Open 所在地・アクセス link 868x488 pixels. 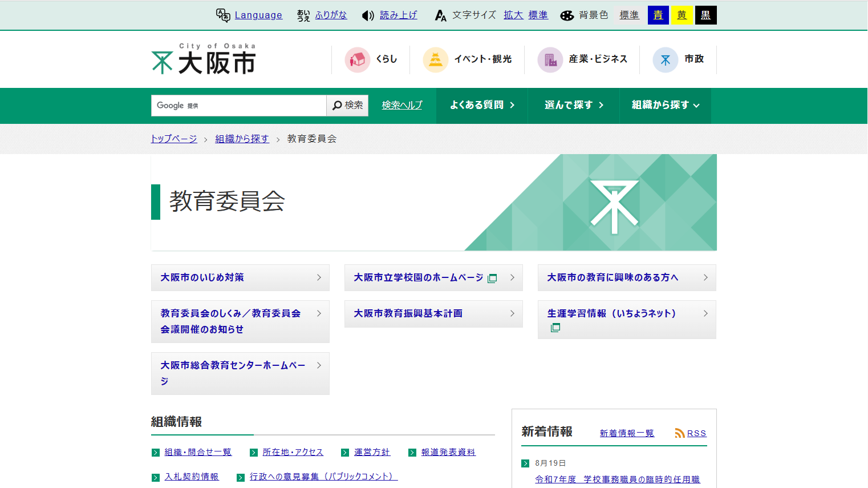pos(293,452)
